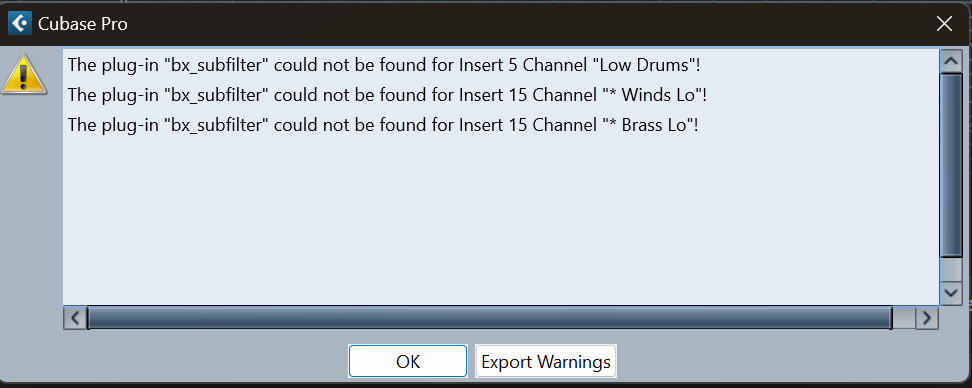Click the horizontal scrollbar thumb
The width and height of the screenshot is (972, 388).
(490, 319)
